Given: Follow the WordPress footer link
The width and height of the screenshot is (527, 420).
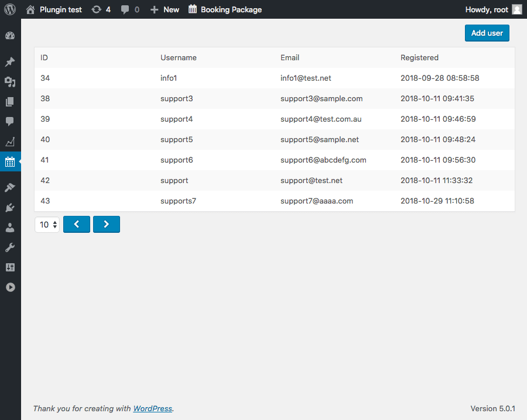Looking at the screenshot, I should (153, 408).
